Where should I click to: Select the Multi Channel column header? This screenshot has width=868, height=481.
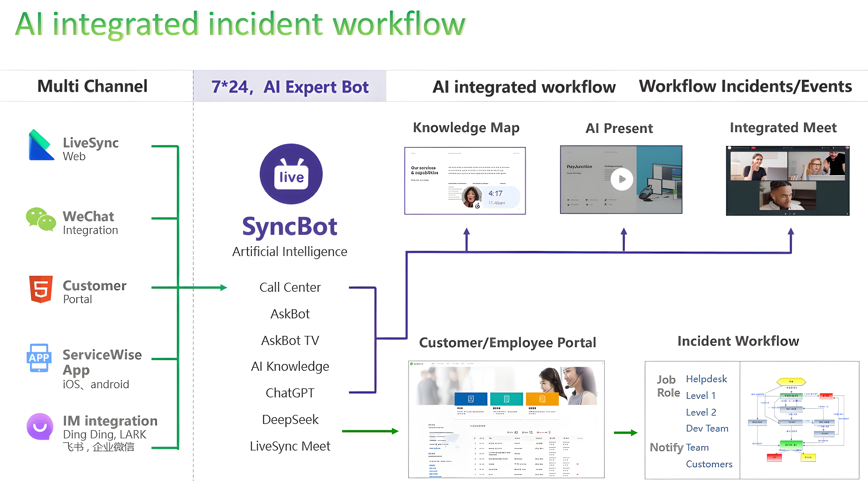[x=92, y=86]
